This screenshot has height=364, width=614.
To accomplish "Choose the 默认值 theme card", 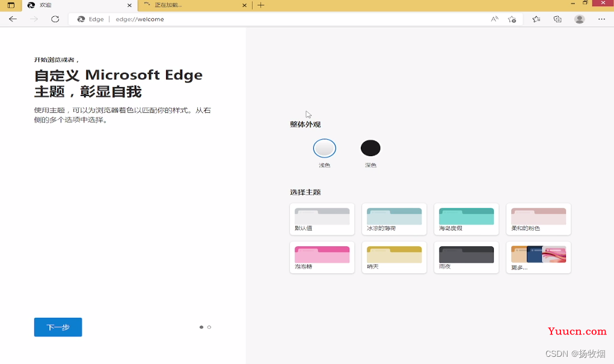I will [x=322, y=219].
